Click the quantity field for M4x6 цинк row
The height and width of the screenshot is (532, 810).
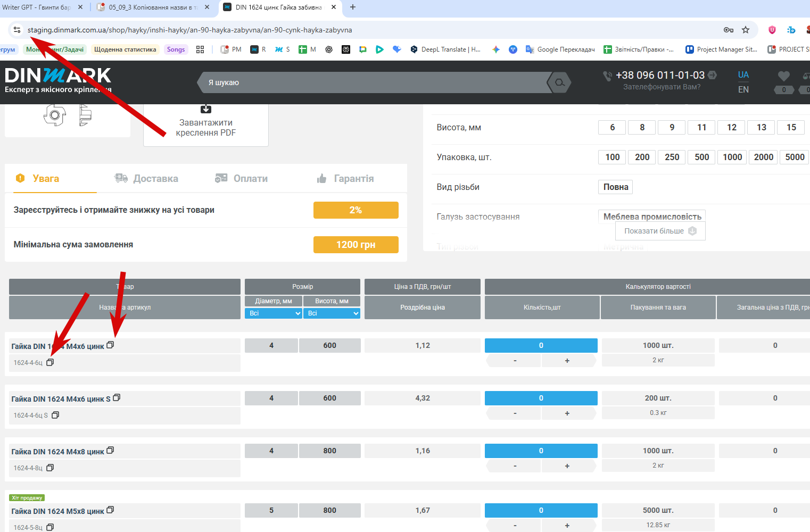541,345
